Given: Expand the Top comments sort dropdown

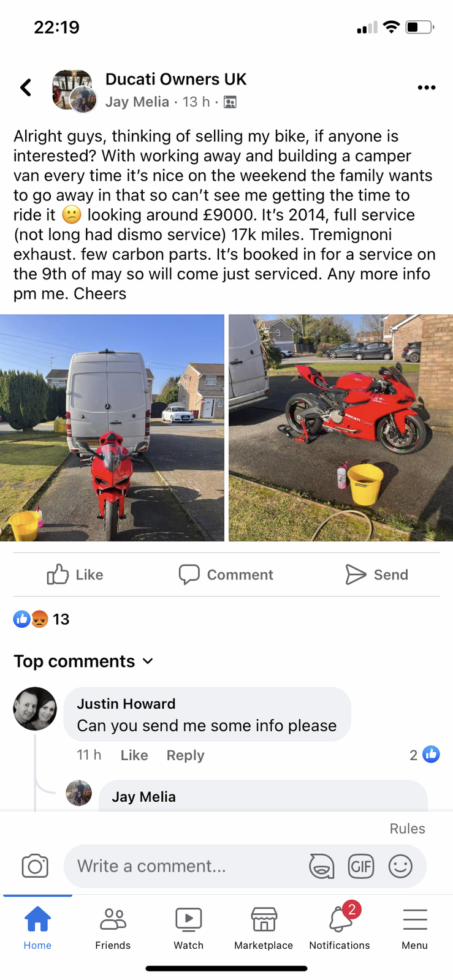Looking at the screenshot, I should (83, 661).
